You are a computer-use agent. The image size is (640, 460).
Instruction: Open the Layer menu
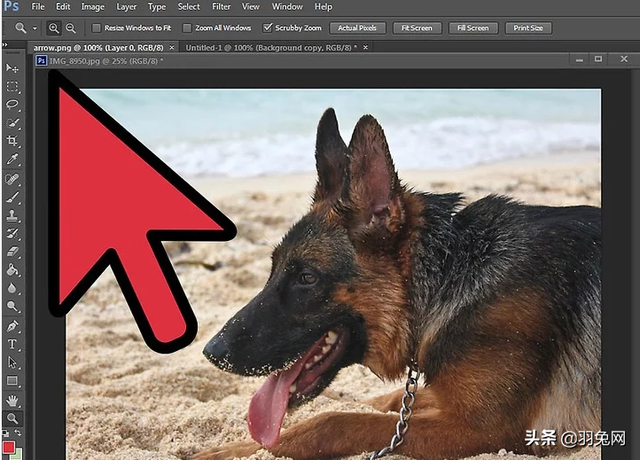coord(126,7)
